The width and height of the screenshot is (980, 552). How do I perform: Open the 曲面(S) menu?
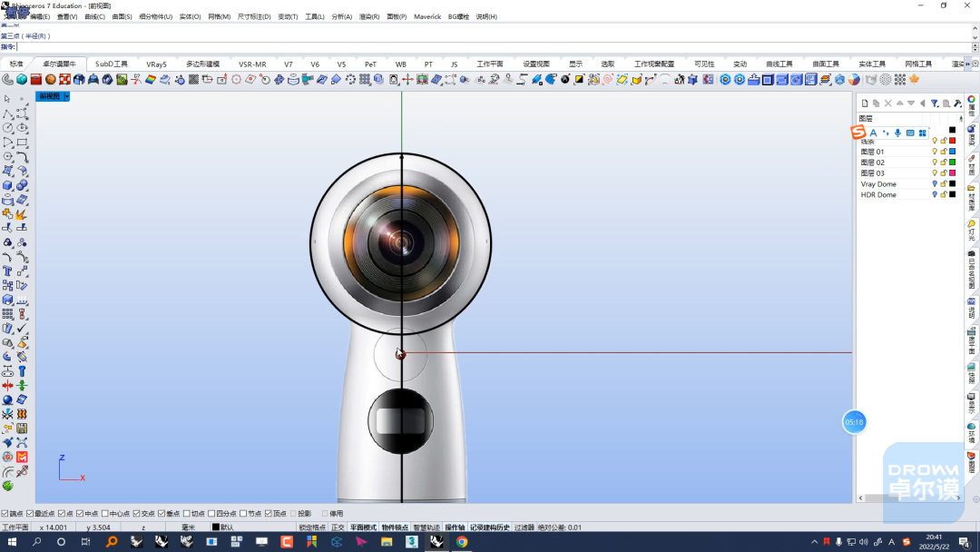(122, 17)
